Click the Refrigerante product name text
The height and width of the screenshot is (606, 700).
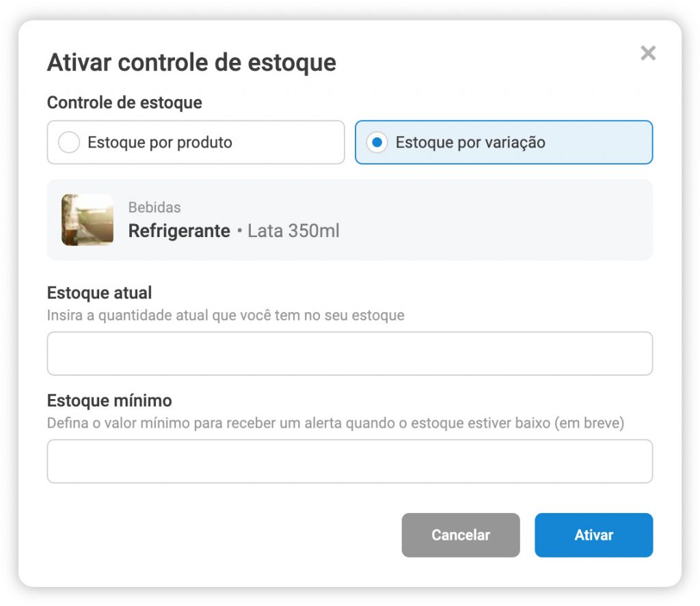tap(178, 230)
